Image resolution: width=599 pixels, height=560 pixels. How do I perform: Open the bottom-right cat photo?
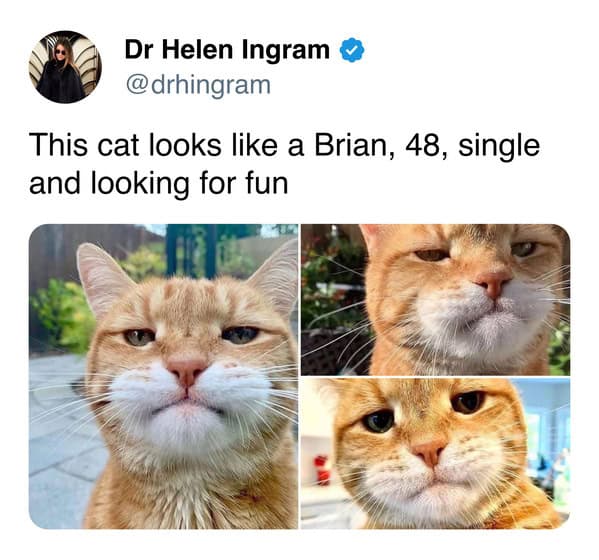click(x=435, y=454)
